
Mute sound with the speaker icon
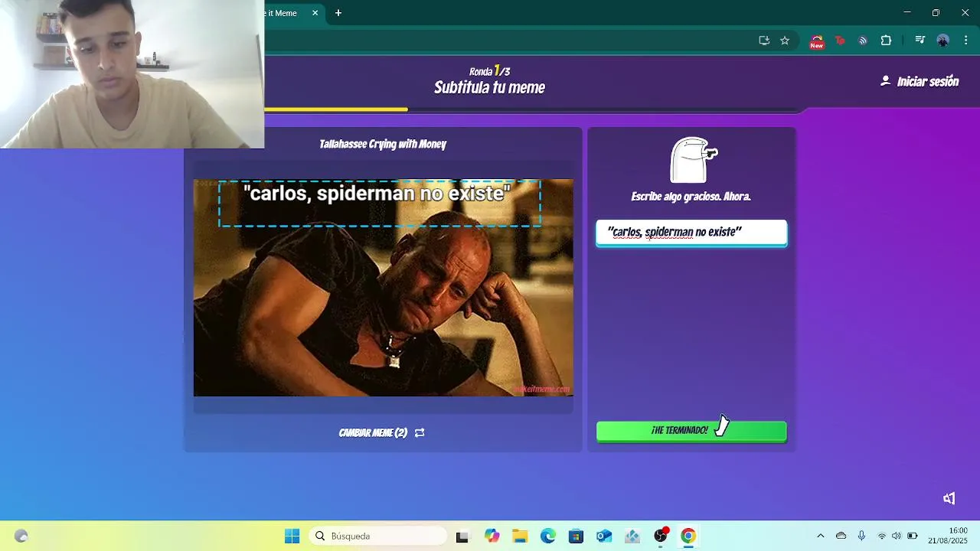949,498
